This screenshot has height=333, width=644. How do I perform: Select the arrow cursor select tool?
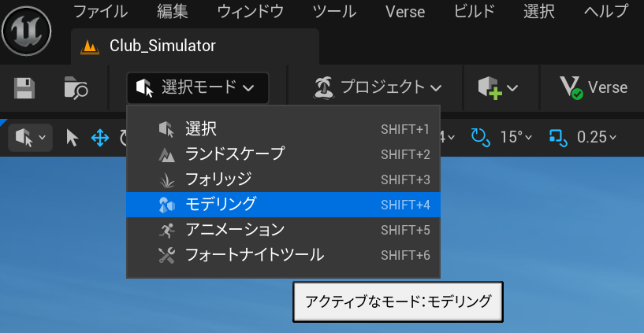coord(73,138)
